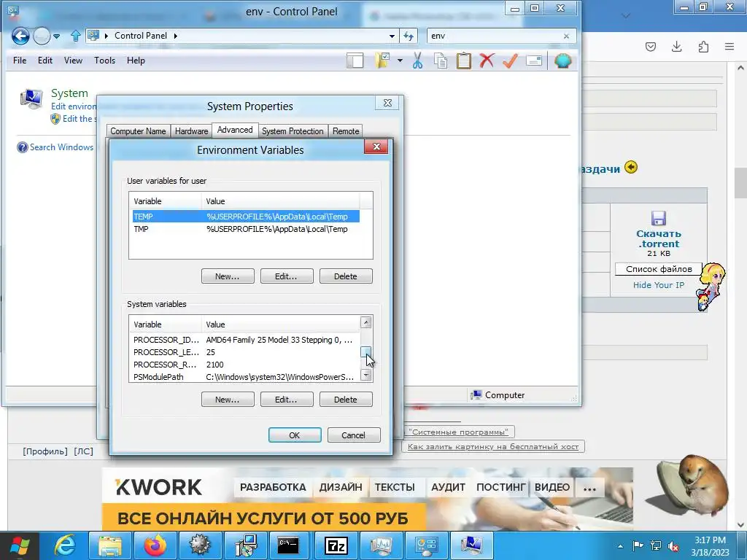Switch to the Hardware tab
The image size is (747, 560).
pyautogui.click(x=191, y=131)
